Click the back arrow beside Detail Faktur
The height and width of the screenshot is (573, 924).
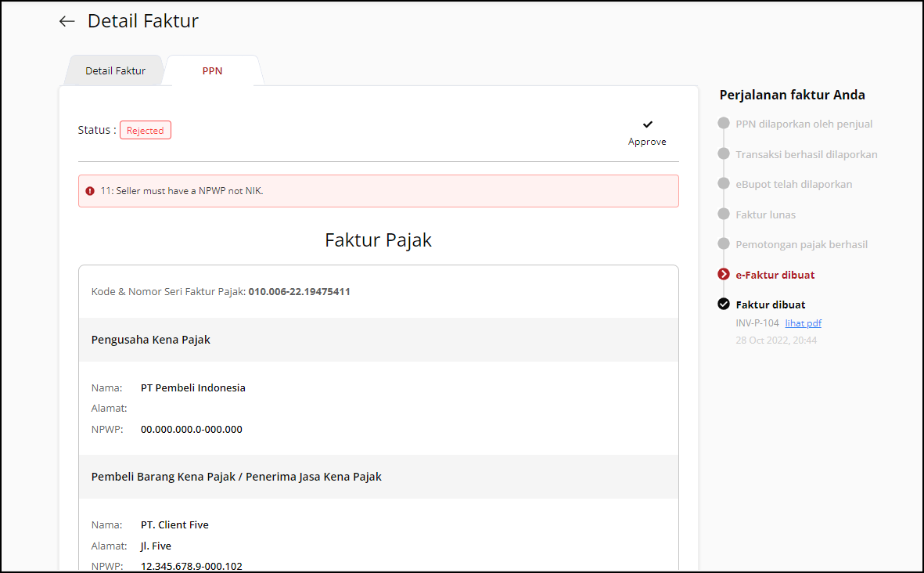67,22
